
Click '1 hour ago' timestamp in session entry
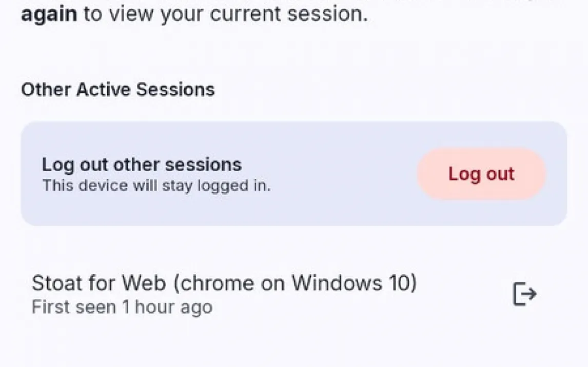point(167,307)
